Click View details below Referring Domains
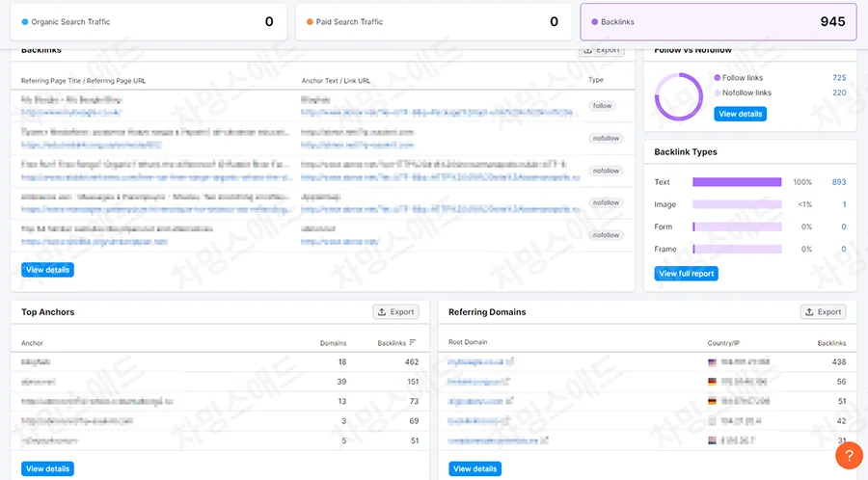Viewport: 868px width, 480px height. click(x=475, y=468)
